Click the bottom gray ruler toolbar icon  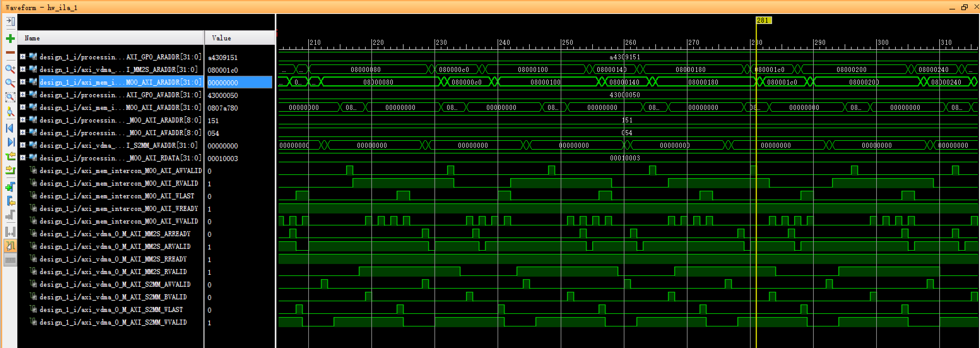coord(10,260)
